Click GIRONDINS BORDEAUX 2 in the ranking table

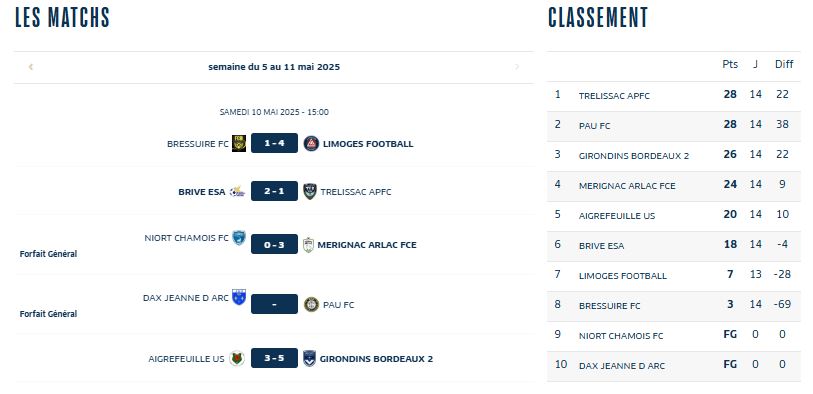pyautogui.click(x=634, y=156)
